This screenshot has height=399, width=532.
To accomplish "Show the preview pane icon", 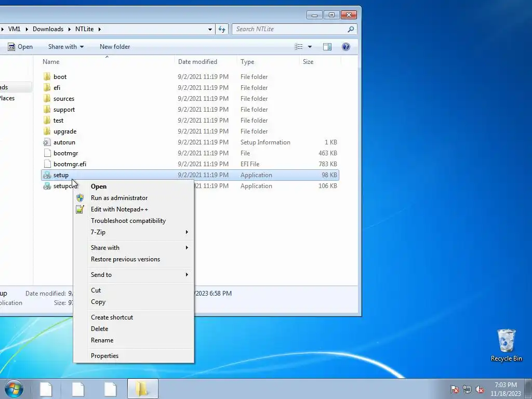I will click(327, 47).
